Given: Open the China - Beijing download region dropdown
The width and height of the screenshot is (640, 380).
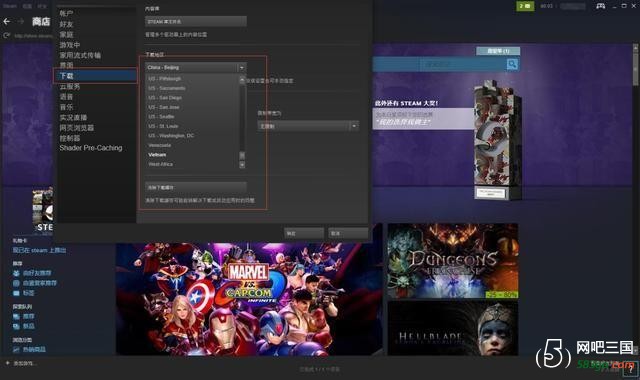Looking at the screenshot, I should coord(196,67).
